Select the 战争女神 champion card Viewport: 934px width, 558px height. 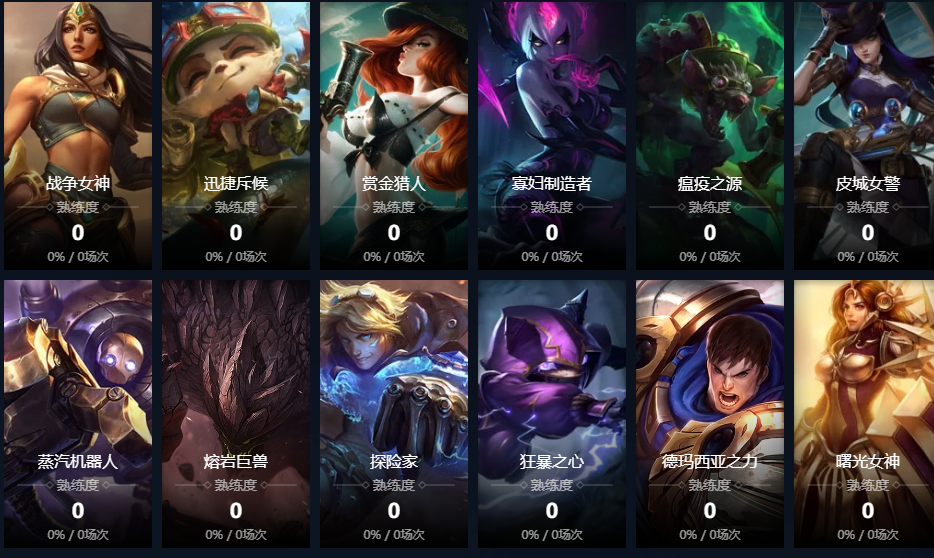(x=78, y=135)
